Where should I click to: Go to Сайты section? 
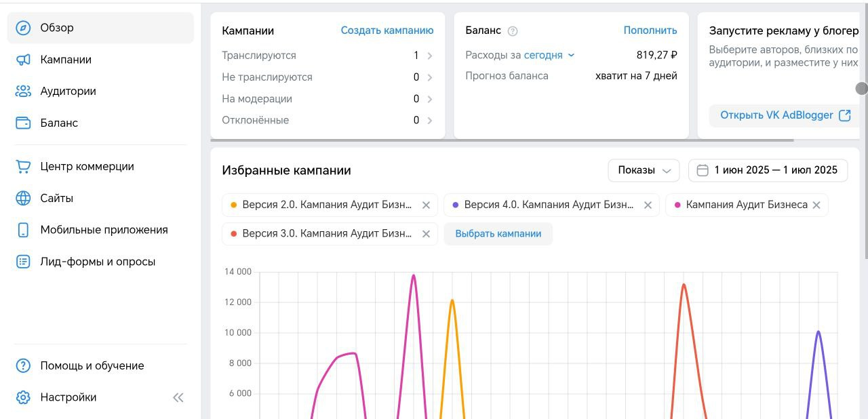100,198
